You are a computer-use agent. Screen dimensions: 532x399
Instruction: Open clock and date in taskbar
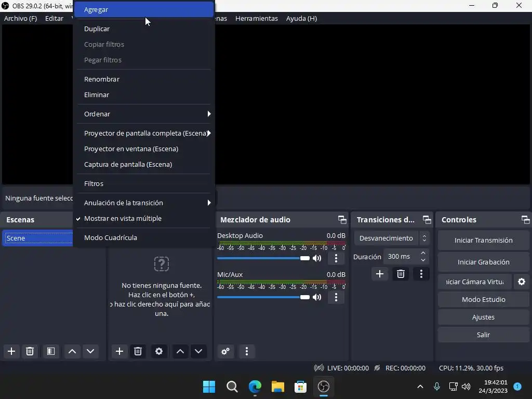tap(493, 387)
